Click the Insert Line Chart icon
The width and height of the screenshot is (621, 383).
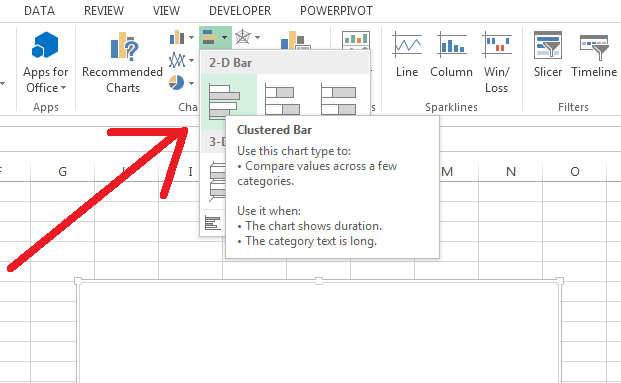pyautogui.click(x=177, y=60)
